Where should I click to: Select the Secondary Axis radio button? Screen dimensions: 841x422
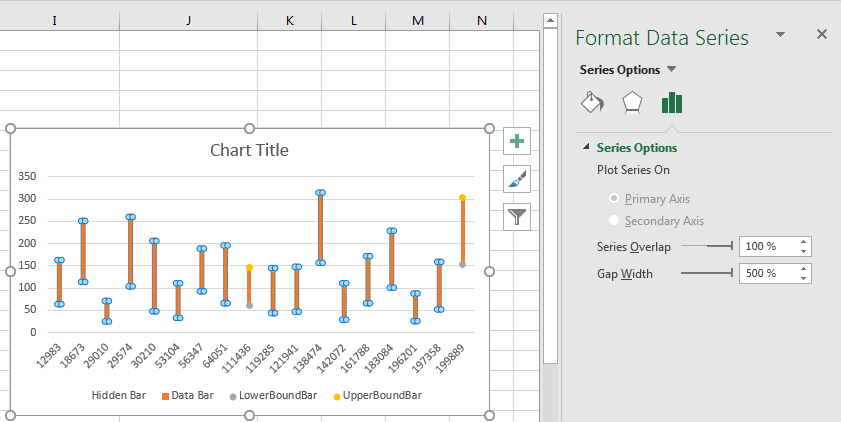614,220
